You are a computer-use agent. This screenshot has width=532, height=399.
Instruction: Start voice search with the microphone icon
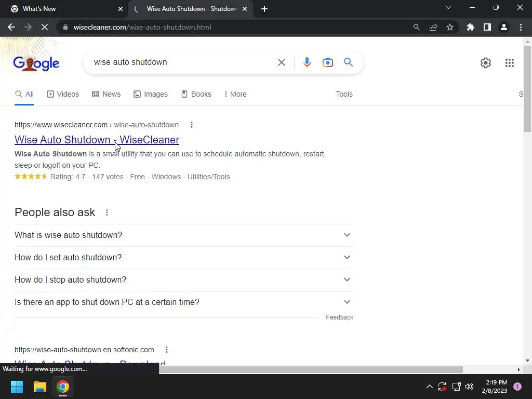[307, 62]
